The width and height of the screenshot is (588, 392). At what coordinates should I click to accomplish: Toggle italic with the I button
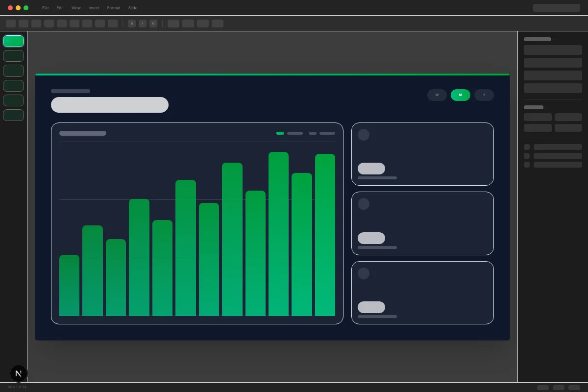(x=143, y=24)
